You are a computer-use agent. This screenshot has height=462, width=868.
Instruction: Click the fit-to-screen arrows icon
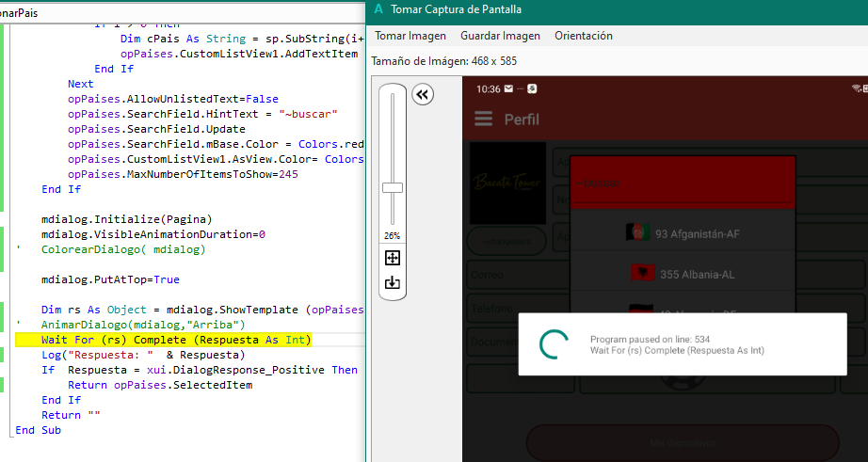click(x=392, y=258)
